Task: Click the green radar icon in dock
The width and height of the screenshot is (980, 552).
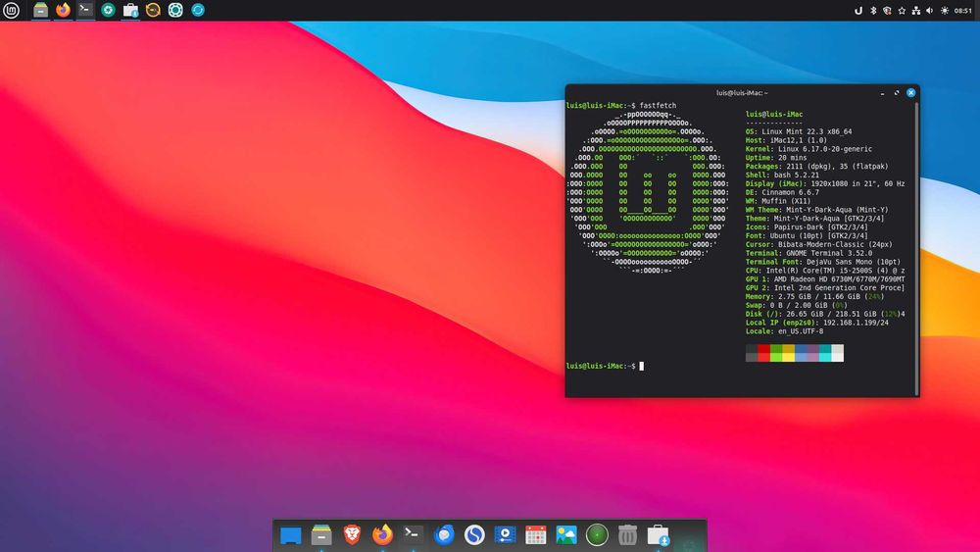Action: coord(597,535)
